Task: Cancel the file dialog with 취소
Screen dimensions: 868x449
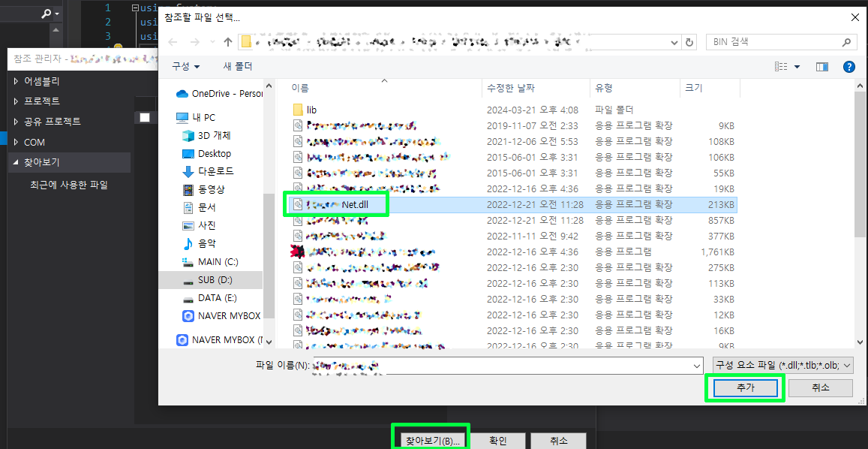Action: (821, 388)
